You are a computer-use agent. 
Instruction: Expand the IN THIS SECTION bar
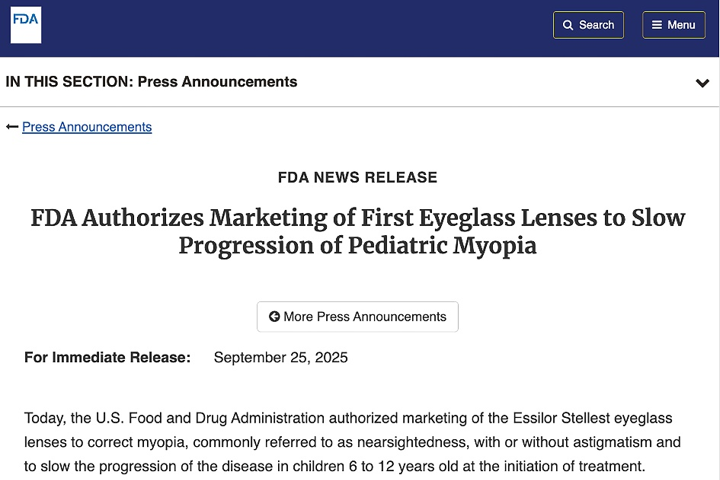click(360, 82)
